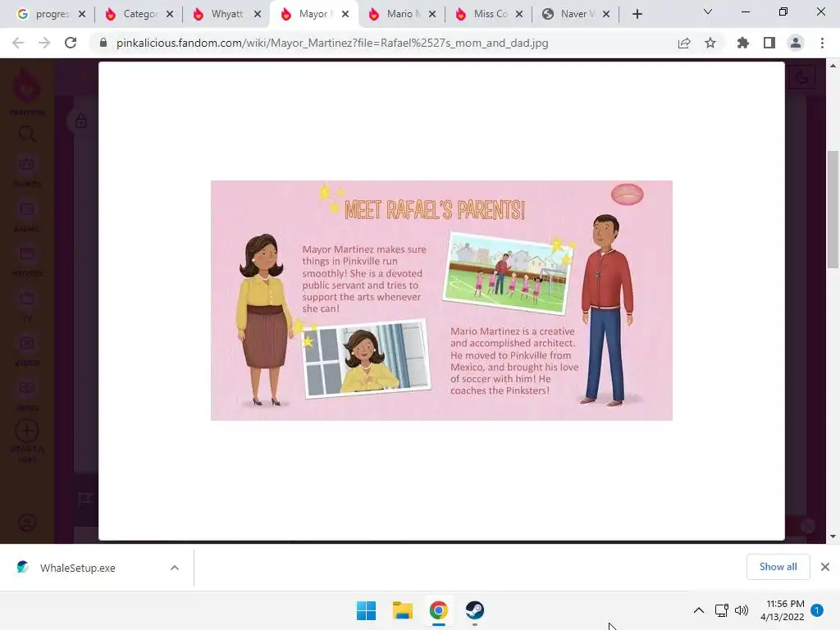The height and width of the screenshot is (630, 840).
Task: Close the 'Naver W' tab
Action: pos(606,14)
